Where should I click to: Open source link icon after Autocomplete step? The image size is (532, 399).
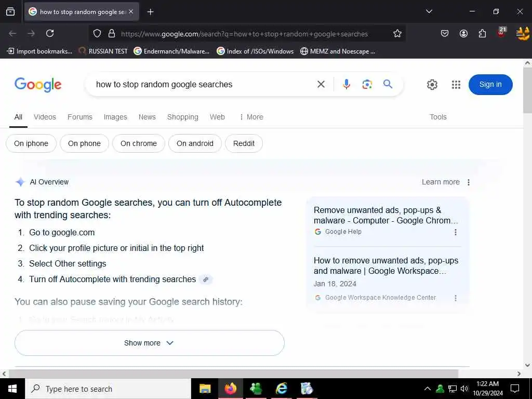point(206,280)
